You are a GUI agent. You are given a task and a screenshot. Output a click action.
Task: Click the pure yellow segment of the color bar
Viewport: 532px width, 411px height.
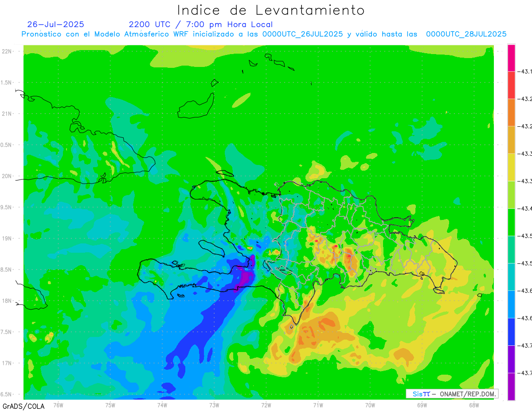(511, 167)
